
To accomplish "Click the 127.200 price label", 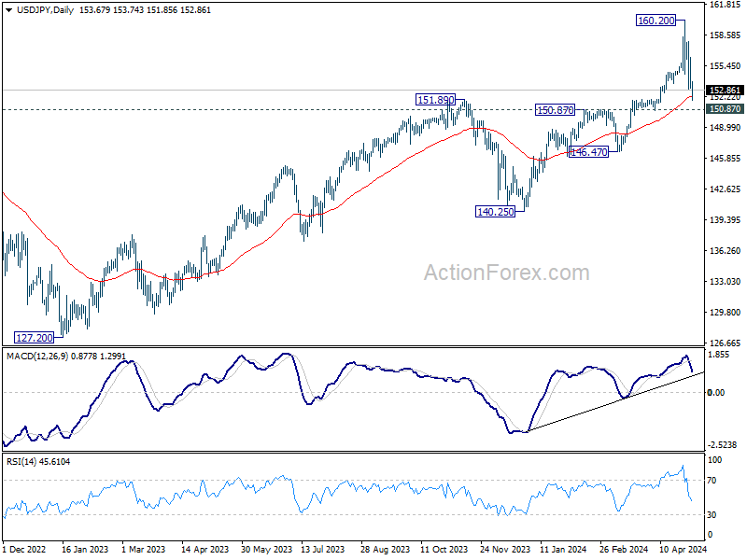I will [x=35, y=338].
